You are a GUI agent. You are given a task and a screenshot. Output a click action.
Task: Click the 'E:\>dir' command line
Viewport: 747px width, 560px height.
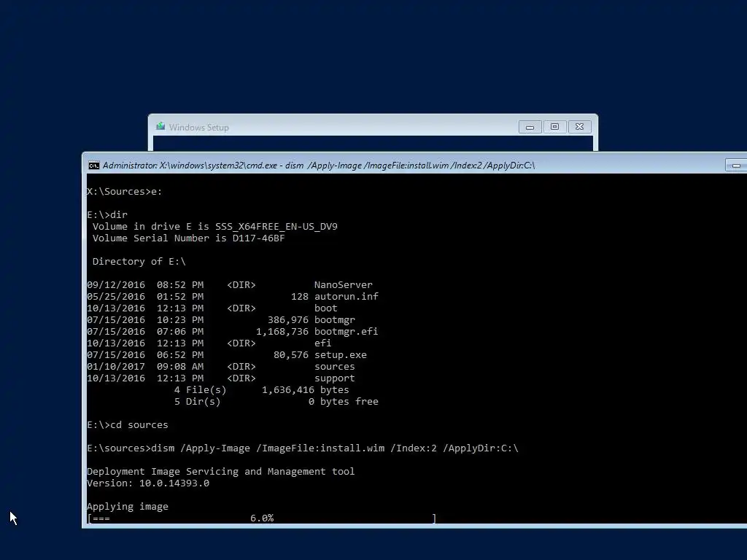[x=107, y=215]
